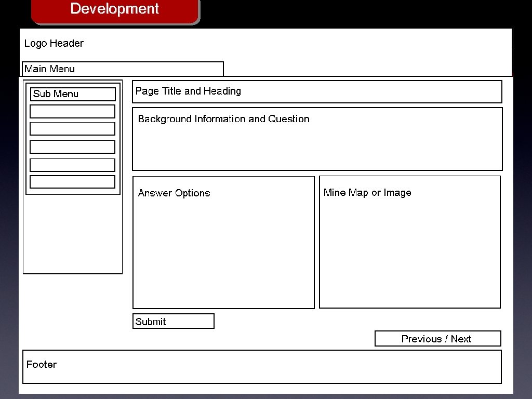532x399 pixels.
Task: Select the Sub Menu item
Action: click(x=73, y=94)
